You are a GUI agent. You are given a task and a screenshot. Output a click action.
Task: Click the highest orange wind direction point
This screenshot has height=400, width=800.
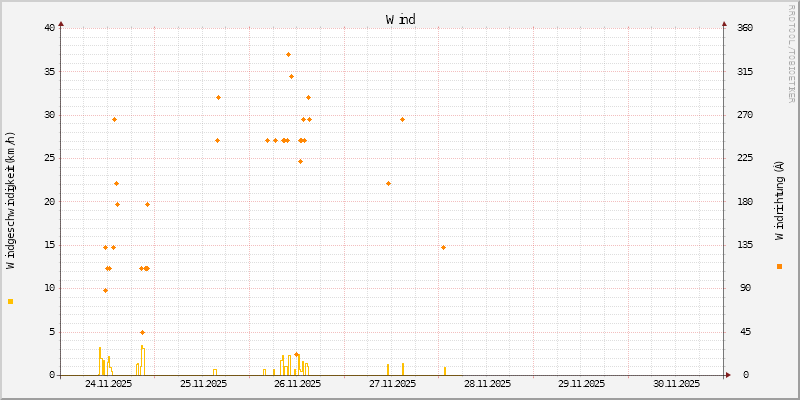pyautogui.click(x=289, y=54)
